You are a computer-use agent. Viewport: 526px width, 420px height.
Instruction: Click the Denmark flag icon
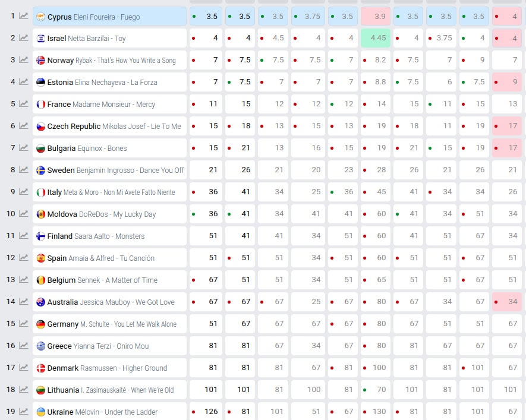[x=40, y=368]
